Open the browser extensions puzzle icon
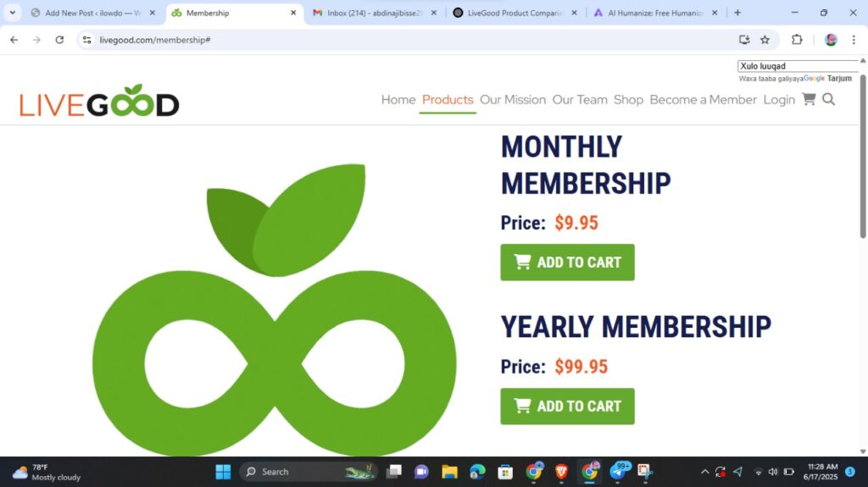This screenshot has width=868, height=487. click(797, 40)
